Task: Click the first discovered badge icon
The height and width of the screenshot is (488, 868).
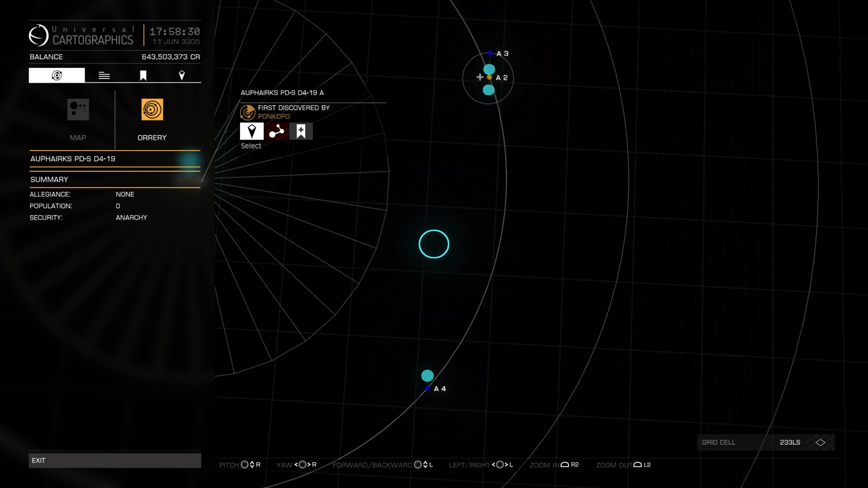Action: [248, 112]
